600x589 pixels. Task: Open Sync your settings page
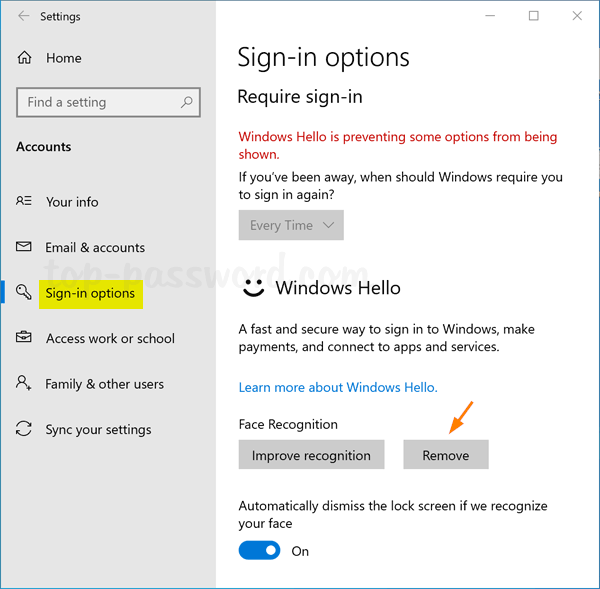pos(98,430)
